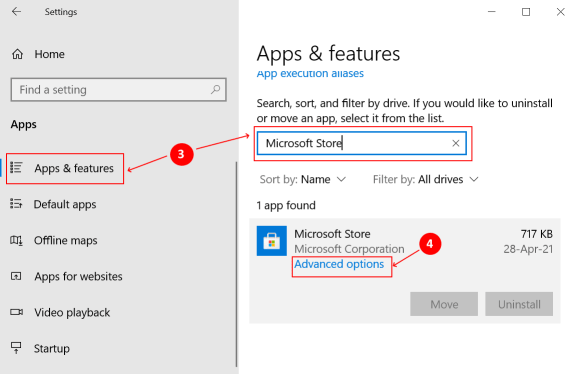Image resolution: width=570 pixels, height=374 pixels.
Task: Click the '1 app found' text
Action: tap(286, 205)
